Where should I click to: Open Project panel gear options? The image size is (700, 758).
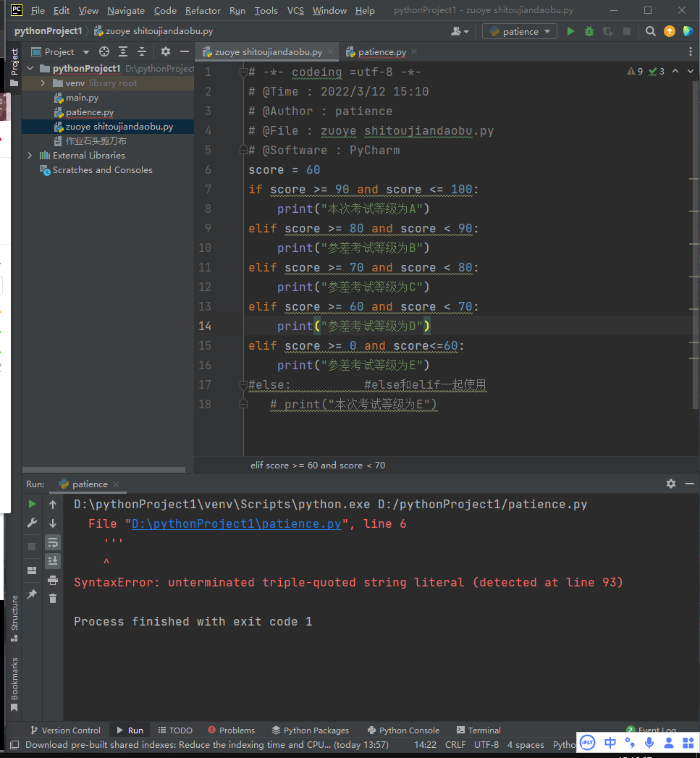point(165,51)
